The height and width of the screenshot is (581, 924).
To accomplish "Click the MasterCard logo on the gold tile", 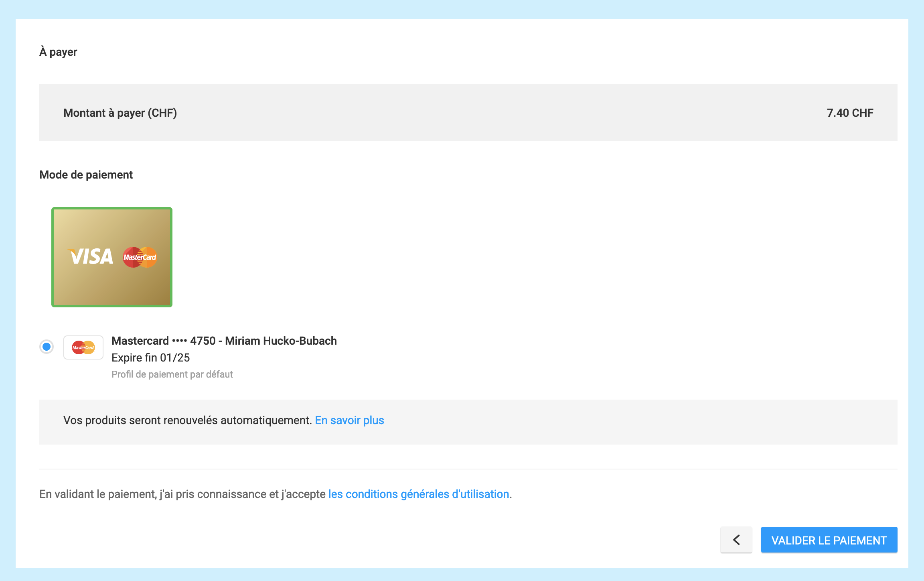I will click(x=140, y=257).
